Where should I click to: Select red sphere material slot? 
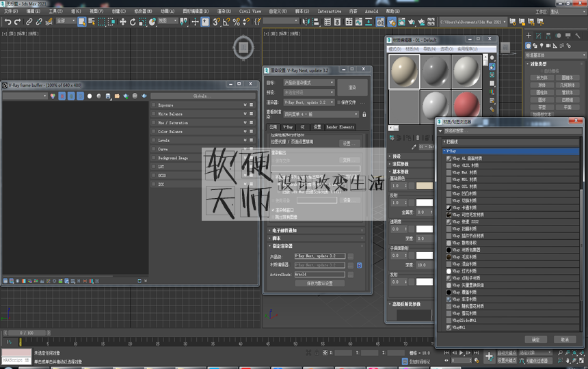(466, 106)
